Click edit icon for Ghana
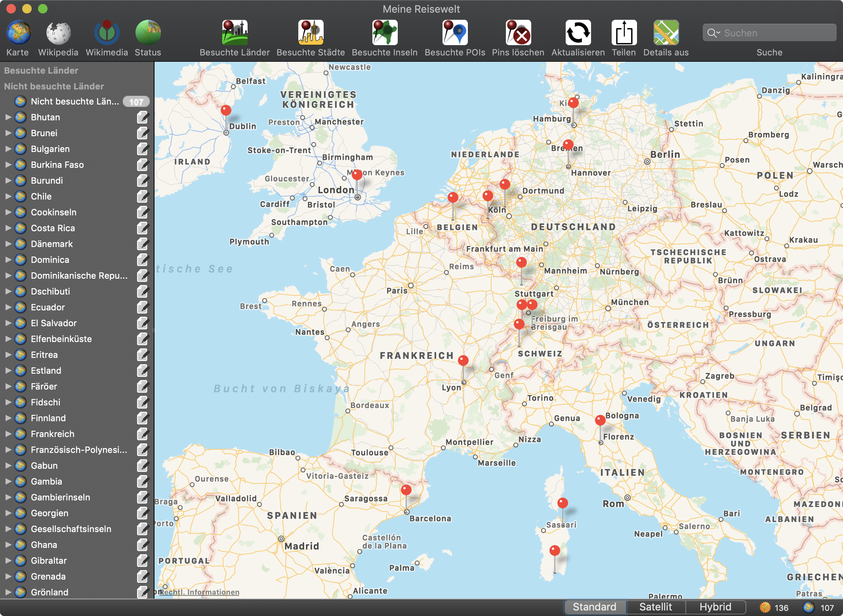 pos(143,545)
